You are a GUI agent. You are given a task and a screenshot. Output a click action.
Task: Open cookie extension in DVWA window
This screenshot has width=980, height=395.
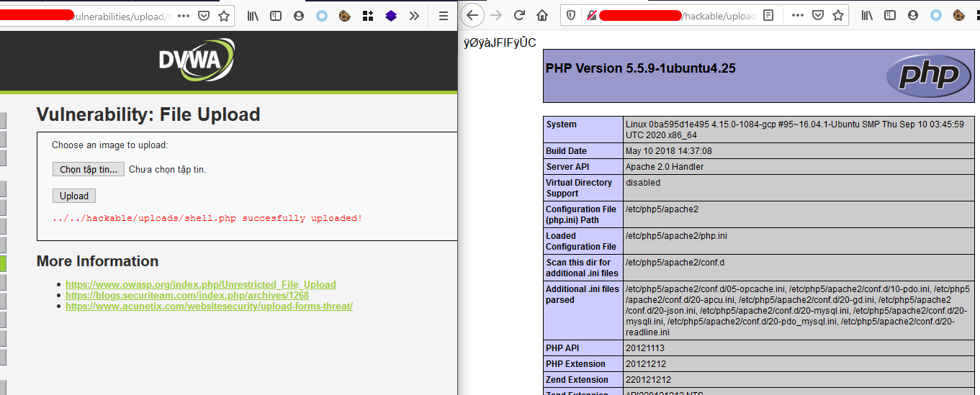tap(345, 15)
